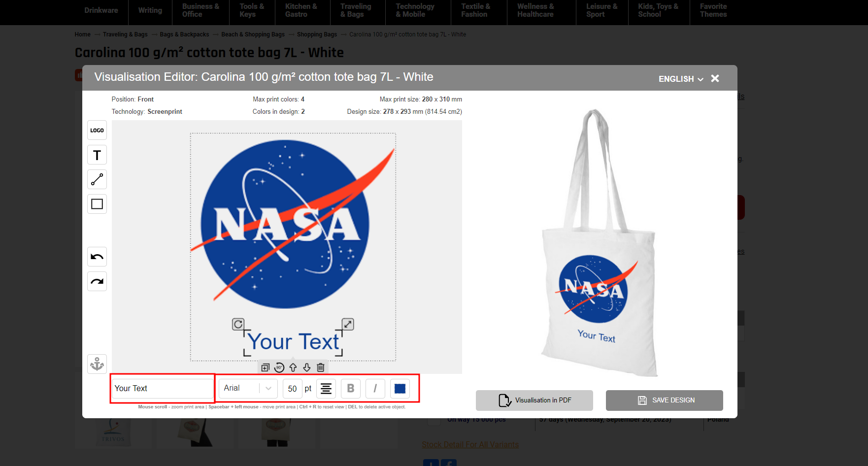
Task: Open the Tools & Keys menu
Action: pyautogui.click(x=252, y=10)
